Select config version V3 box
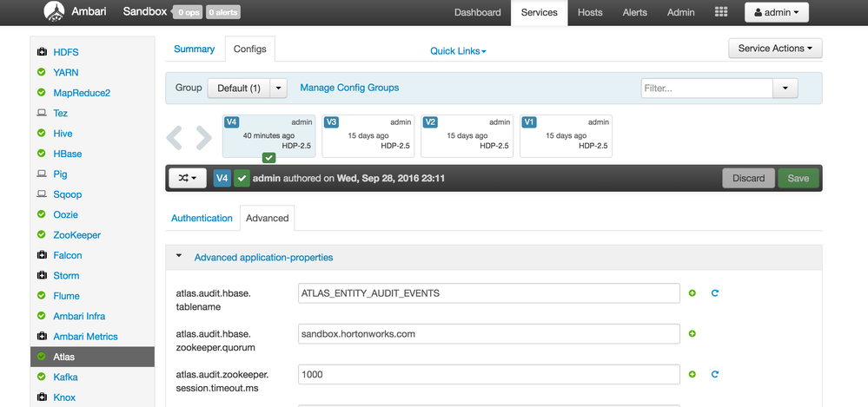The height and width of the screenshot is (407, 868). pos(368,136)
